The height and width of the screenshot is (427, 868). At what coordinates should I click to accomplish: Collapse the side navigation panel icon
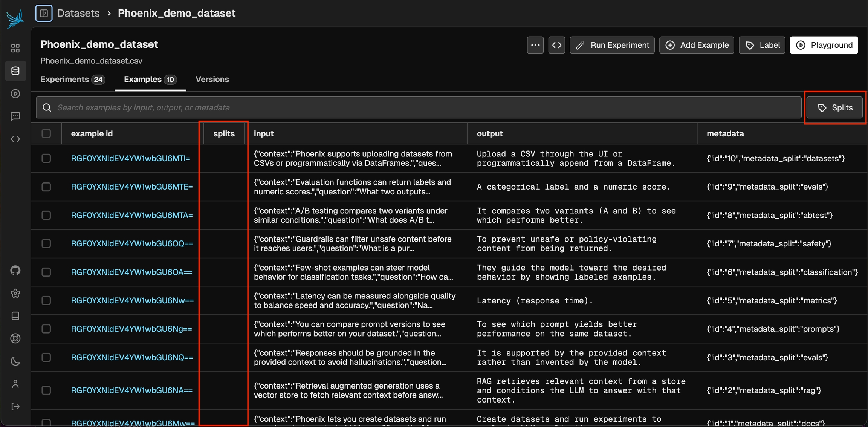point(44,14)
